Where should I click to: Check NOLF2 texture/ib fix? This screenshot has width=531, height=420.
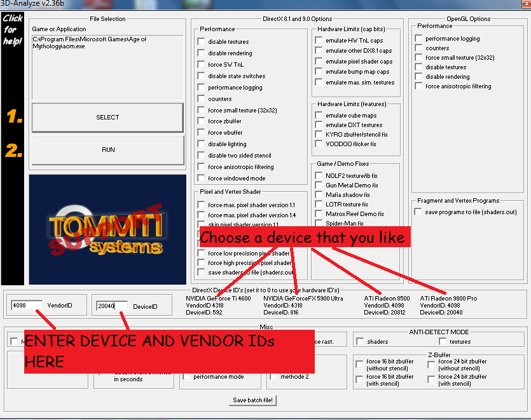pyautogui.click(x=319, y=175)
